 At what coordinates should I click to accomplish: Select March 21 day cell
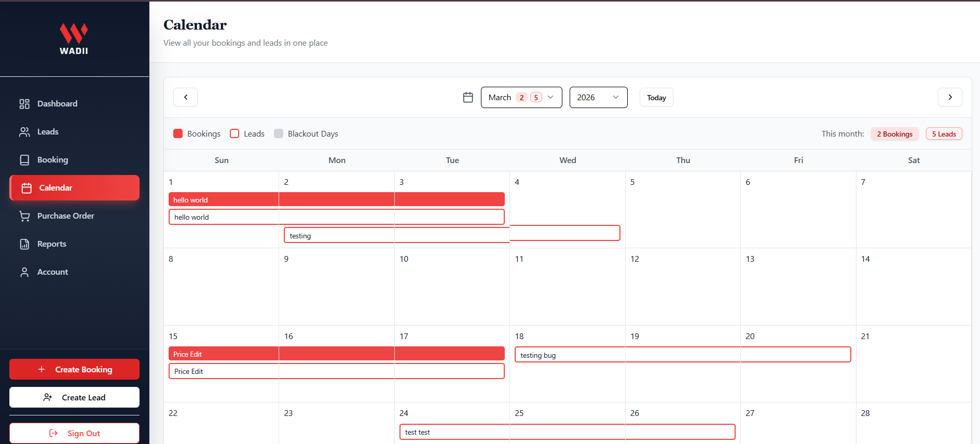914,364
